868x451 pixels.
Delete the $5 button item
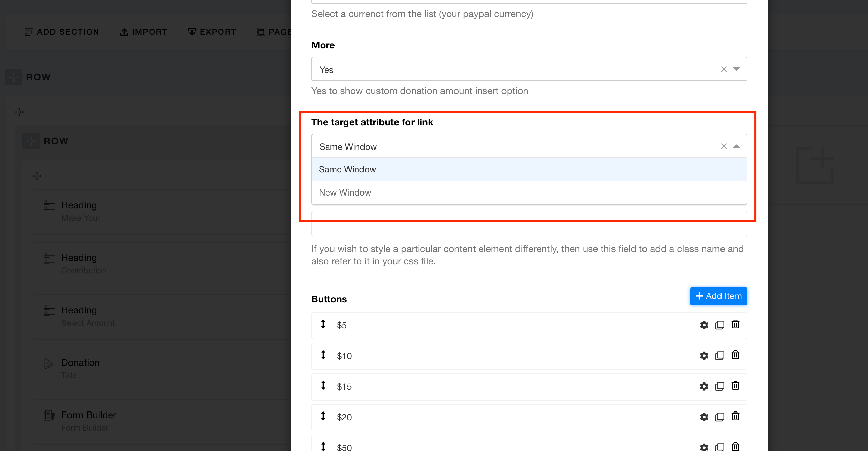735,324
